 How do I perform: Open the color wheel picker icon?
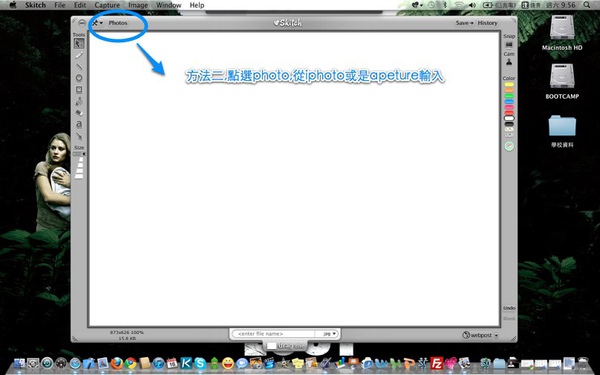point(509,146)
